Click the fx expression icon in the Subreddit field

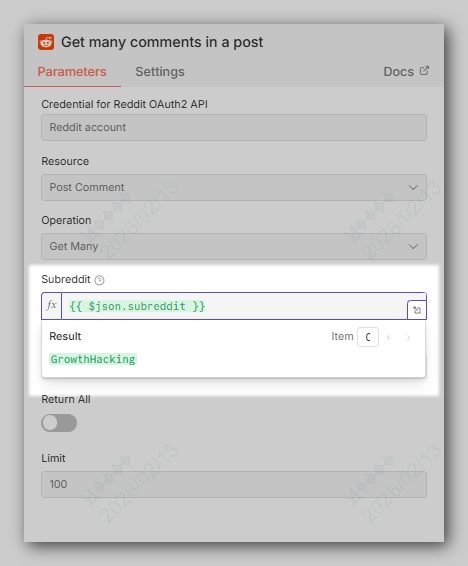(x=52, y=306)
